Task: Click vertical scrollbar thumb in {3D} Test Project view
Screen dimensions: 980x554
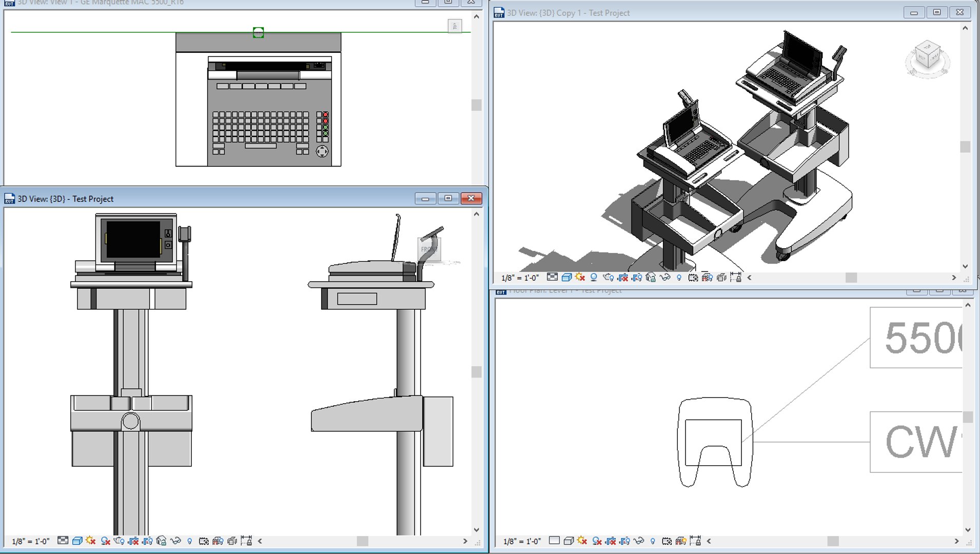Action: (477, 371)
